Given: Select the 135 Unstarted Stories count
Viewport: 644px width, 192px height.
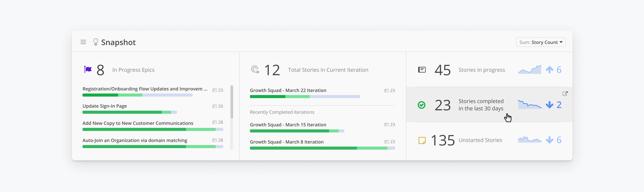Looking at the screenshot, I should (x=443, y=140).
